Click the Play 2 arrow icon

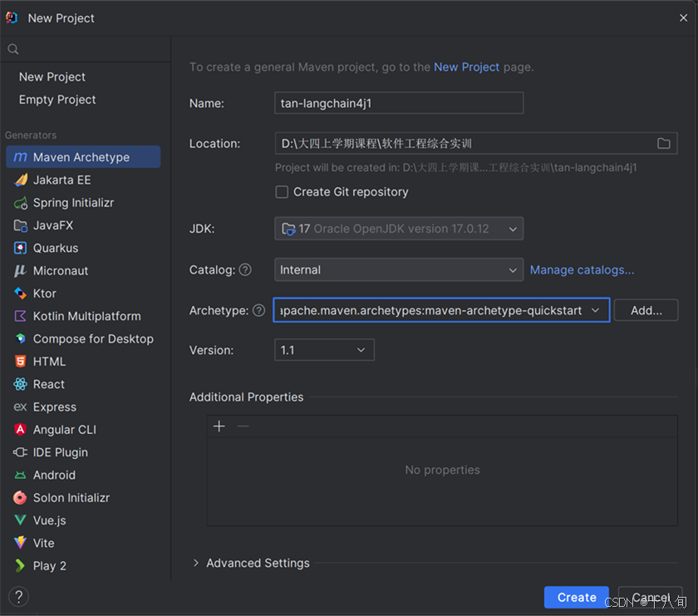(x=21, y=565)
